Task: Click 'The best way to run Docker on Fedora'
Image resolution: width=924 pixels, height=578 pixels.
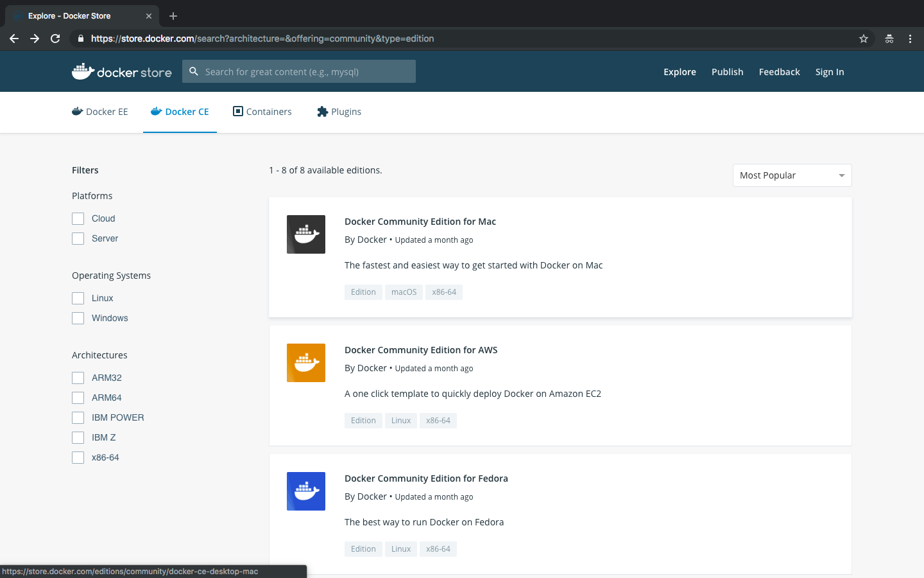Action: (424, 522)
